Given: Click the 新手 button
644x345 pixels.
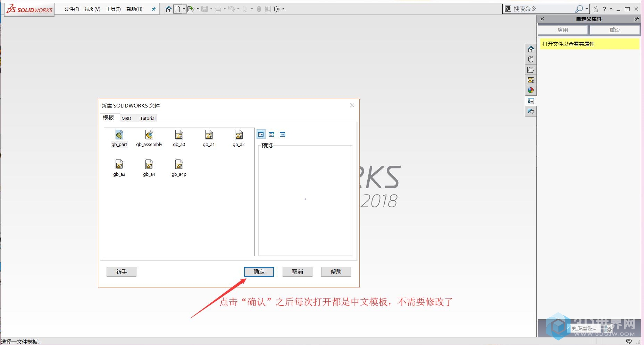Looking at the screenshot, I should [x=122, y=271].
